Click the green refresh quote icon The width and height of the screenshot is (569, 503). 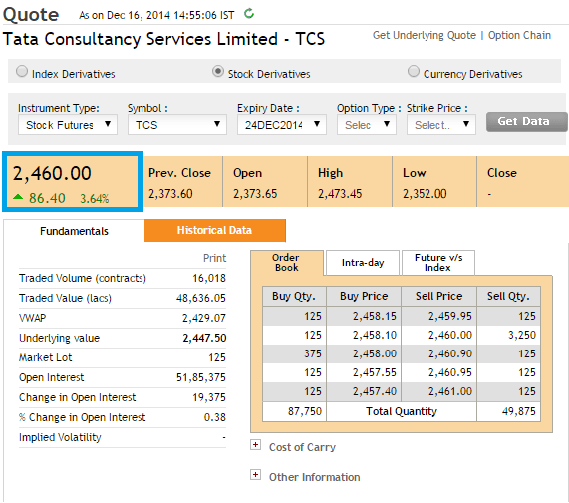tap(249, 14)
